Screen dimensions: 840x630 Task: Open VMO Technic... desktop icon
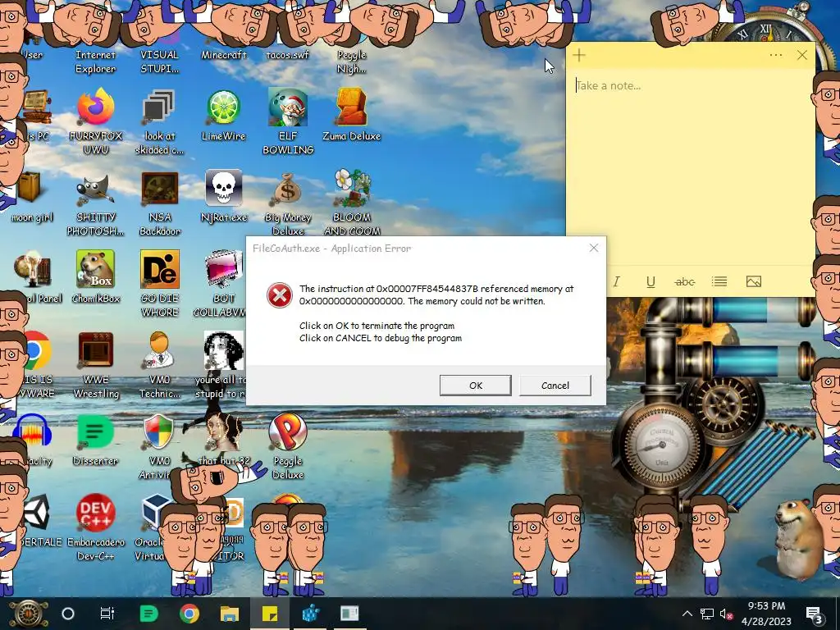[159, 350]
